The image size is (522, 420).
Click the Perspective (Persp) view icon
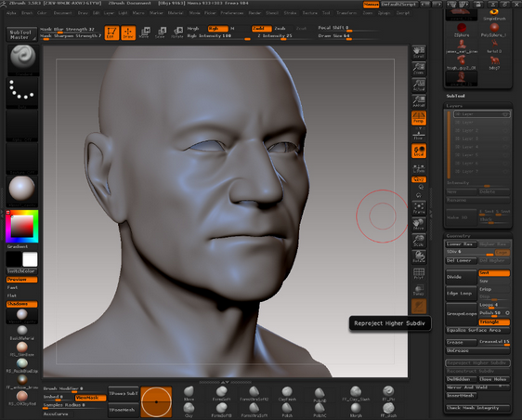click(419, 118)
